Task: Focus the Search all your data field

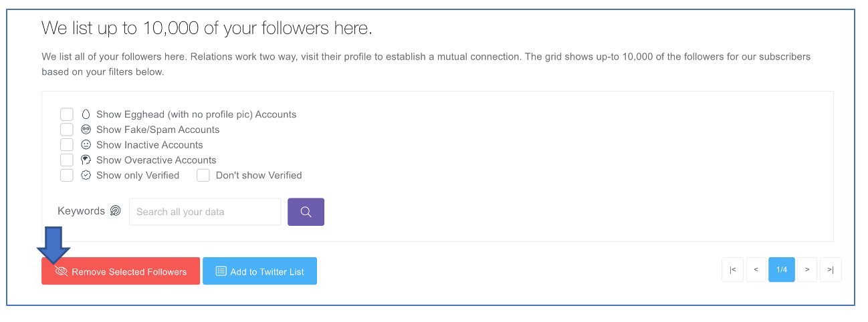Action: pyautogui.click(x=205, y=212)
